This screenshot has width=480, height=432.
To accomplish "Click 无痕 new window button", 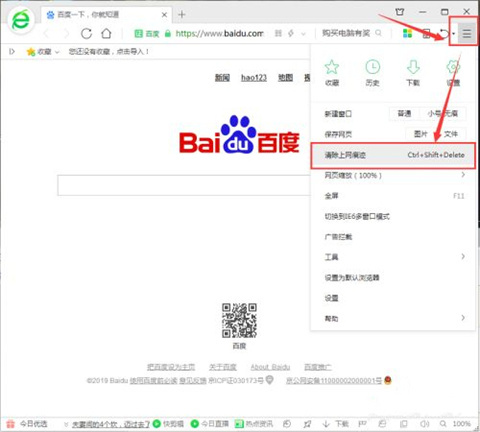I will [x=450, y=114].
